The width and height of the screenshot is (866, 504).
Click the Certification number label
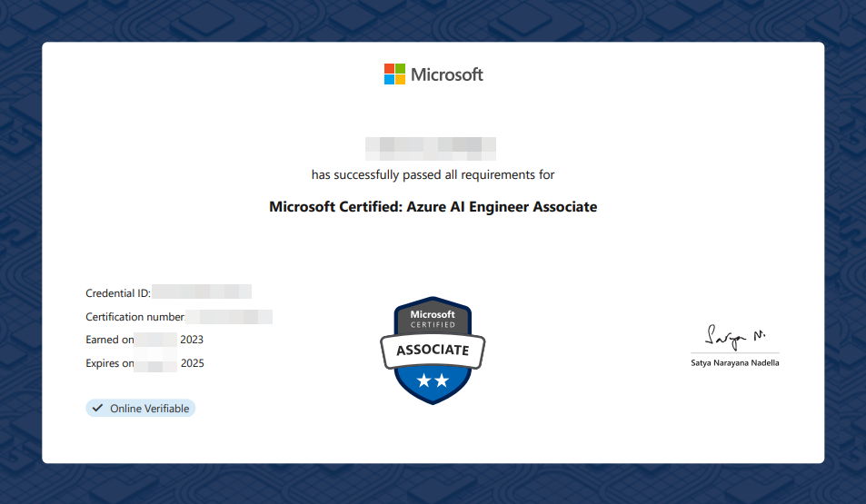tap(134, 317)
